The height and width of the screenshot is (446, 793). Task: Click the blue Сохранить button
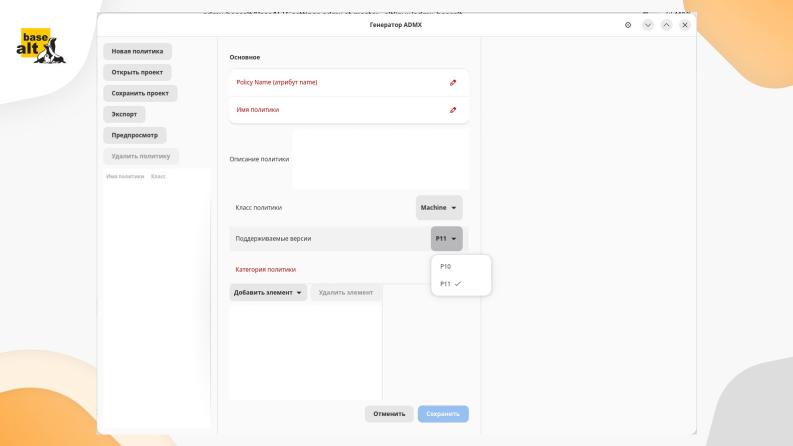click(x=443, y=414)
